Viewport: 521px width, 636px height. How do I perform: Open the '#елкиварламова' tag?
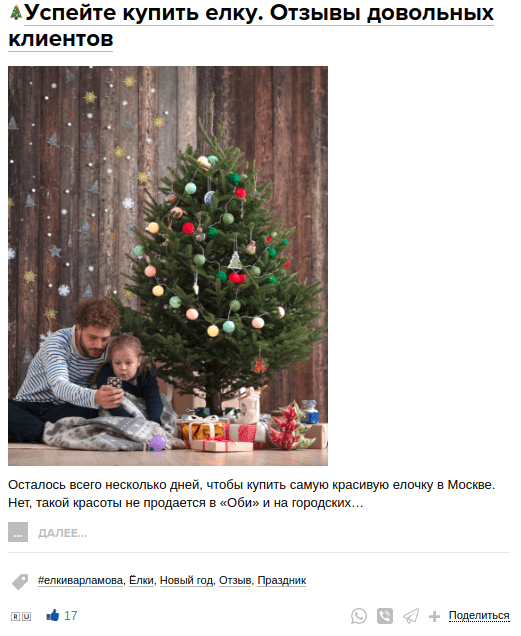80,580
